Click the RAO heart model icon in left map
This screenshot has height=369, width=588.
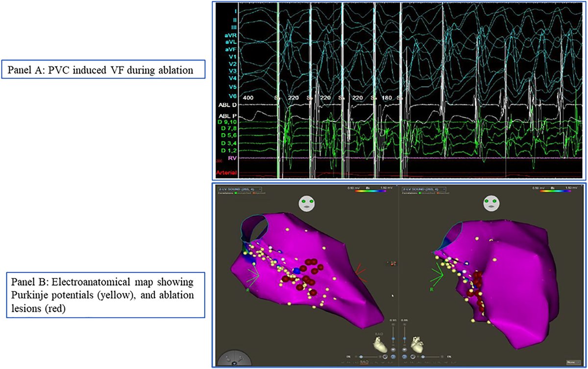point(380,345)
